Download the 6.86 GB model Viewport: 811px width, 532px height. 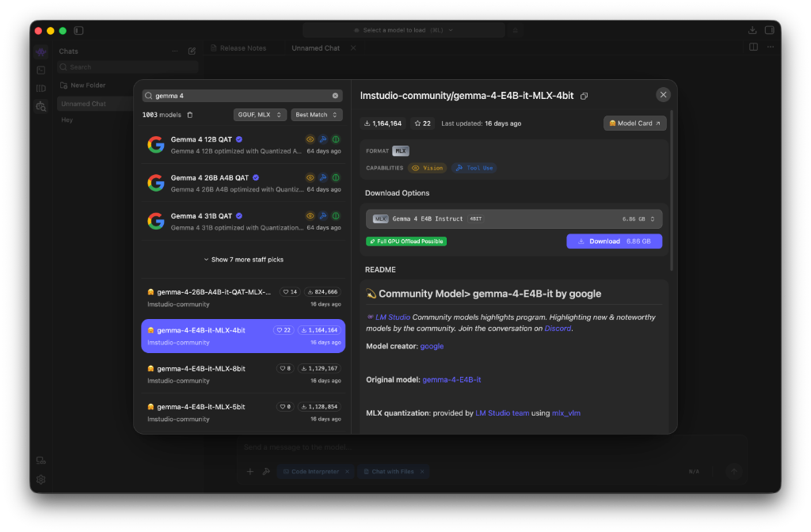[614, 241]
